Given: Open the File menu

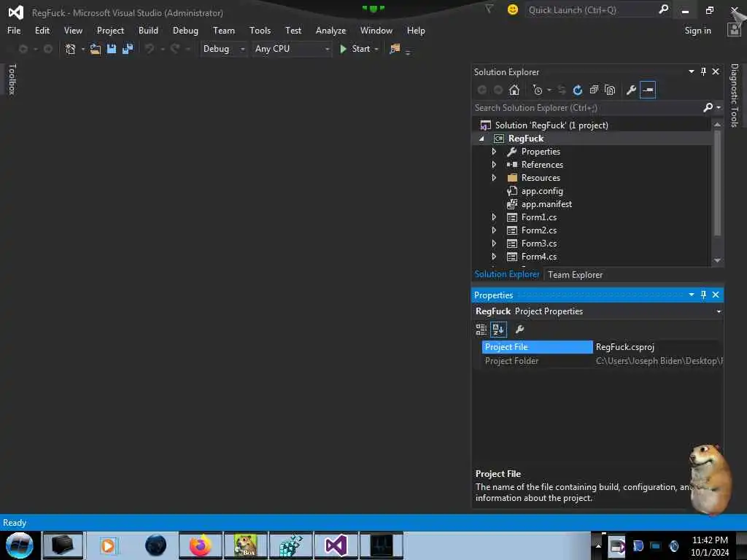Looking at the screenshot, I should point(14,31).
